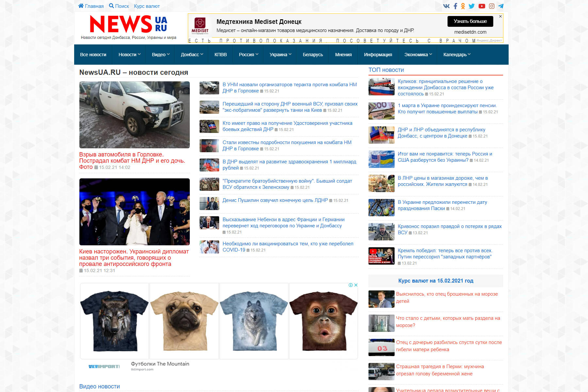Viewport: 588px width, 392px height.
Task: Open the Odnoklassniki page icon
Action: click(x=463, y=6)
